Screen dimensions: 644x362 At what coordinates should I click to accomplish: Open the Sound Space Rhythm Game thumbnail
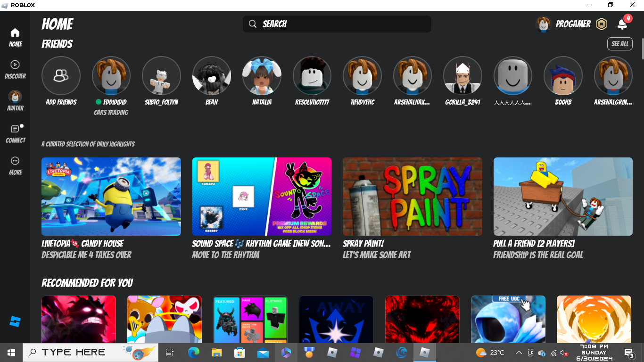[x=262, y=197]
